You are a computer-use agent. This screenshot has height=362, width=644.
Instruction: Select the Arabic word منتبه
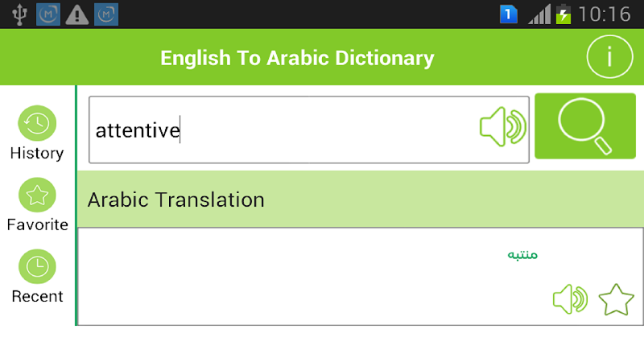click(x=522, y=255)
